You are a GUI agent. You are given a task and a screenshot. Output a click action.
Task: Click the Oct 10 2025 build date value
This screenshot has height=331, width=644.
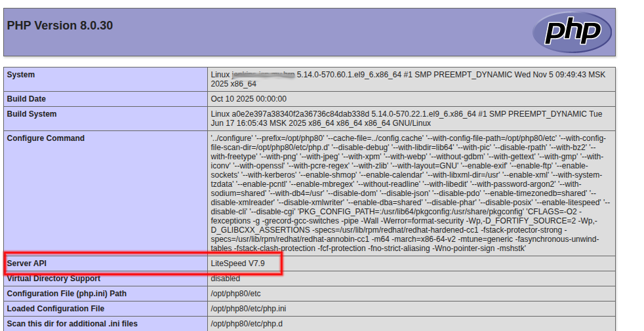(x=249, y=99)
